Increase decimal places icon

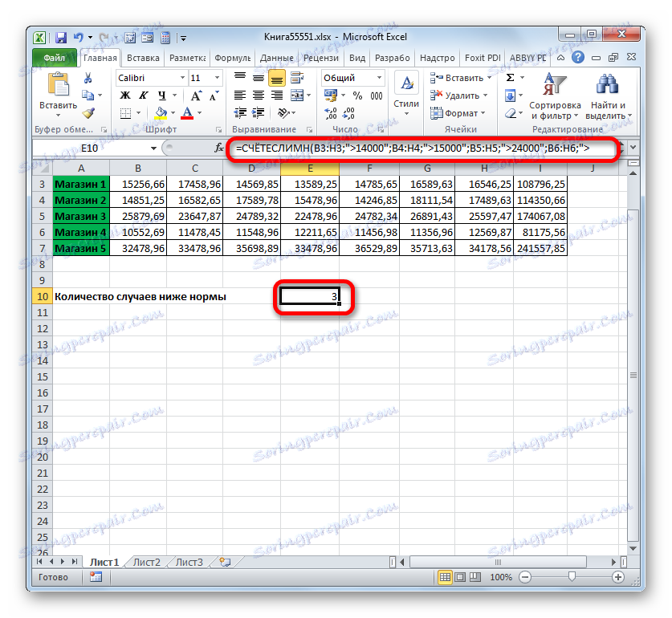tap(331, 113)
